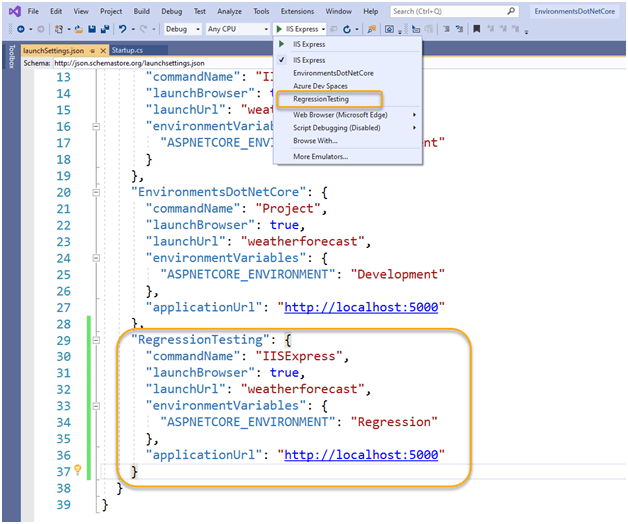Screen dimensions: 628x524
Task: Click the Visual Studio logo icon
Action: 12,11
